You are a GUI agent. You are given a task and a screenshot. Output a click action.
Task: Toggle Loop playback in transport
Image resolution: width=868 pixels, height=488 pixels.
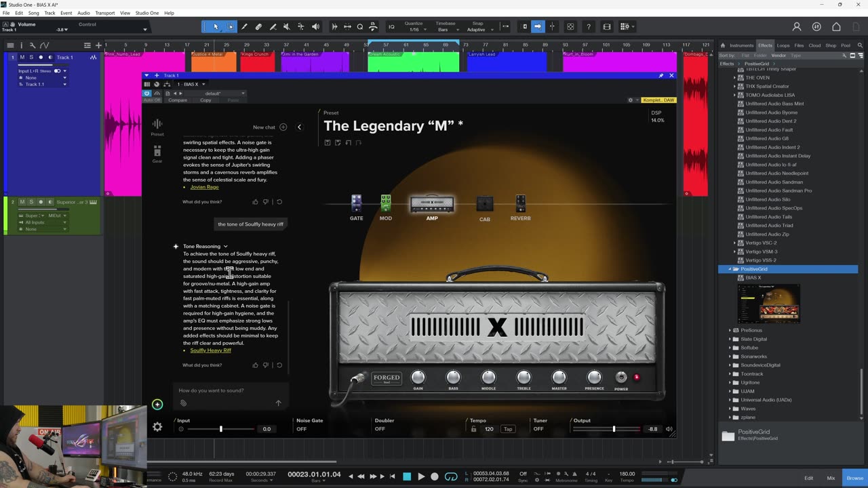(451, 476)
